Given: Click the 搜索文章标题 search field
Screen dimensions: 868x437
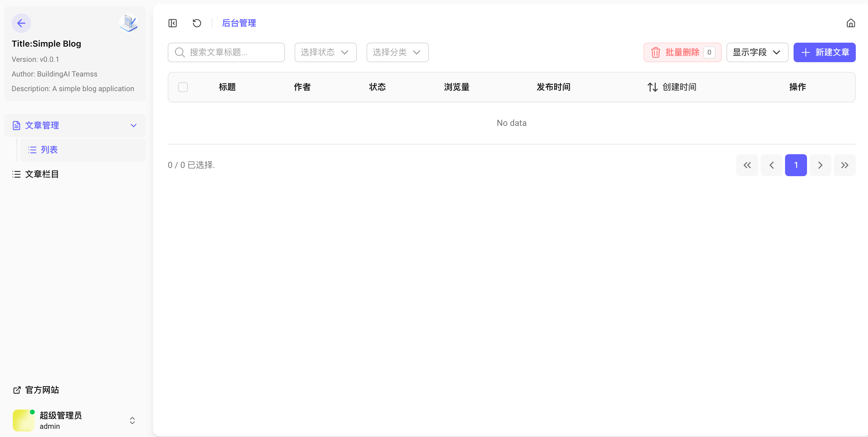Looking at the screenshot, I should pos(232,52).
